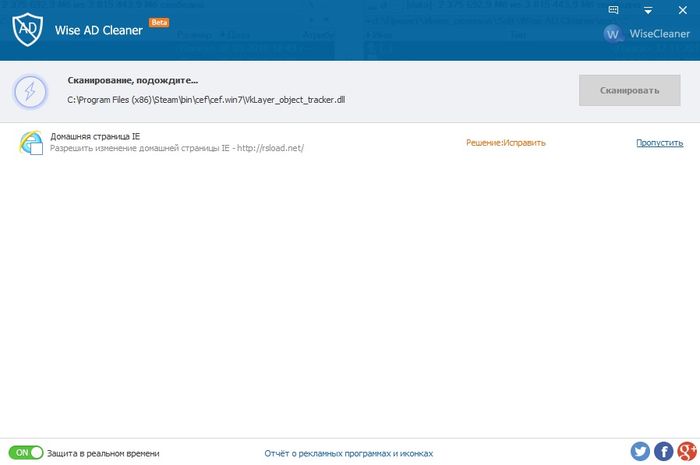Click the rsload.net homepage description text

[x=177, y=148]
